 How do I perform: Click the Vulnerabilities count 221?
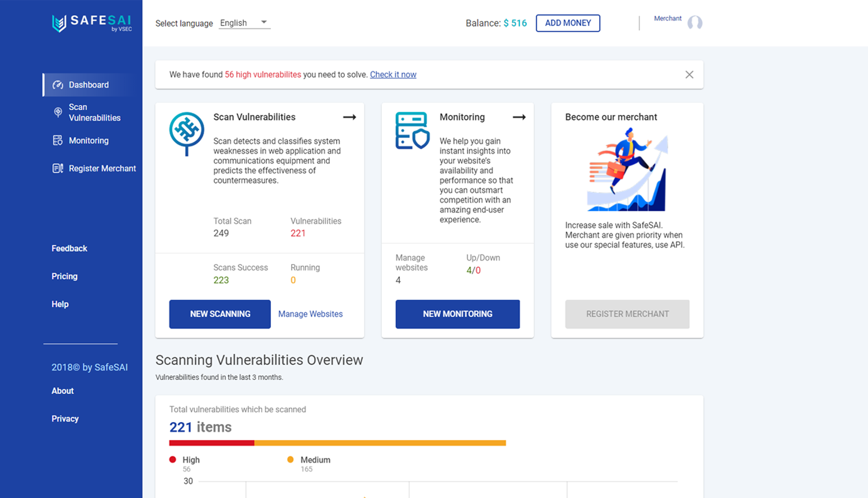pos(298,233)
